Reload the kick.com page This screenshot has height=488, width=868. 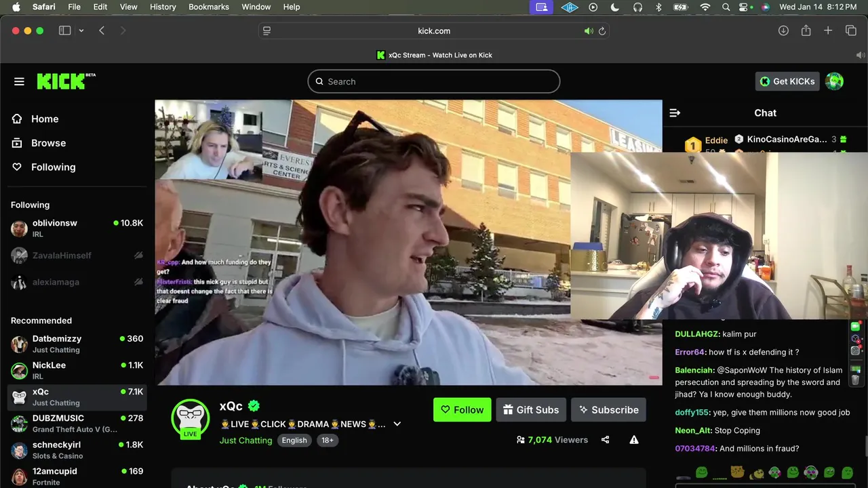pyautogui.click(x=601, y=31)
